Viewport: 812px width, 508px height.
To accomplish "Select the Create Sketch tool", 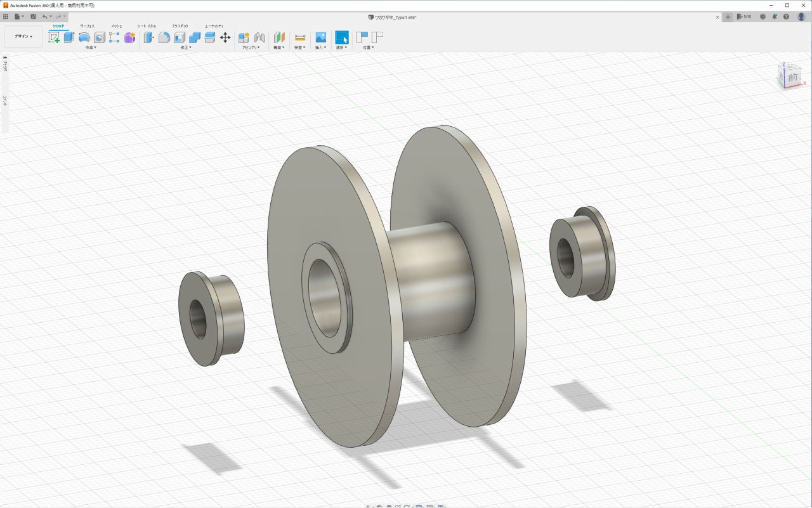I will coord(54,37).
